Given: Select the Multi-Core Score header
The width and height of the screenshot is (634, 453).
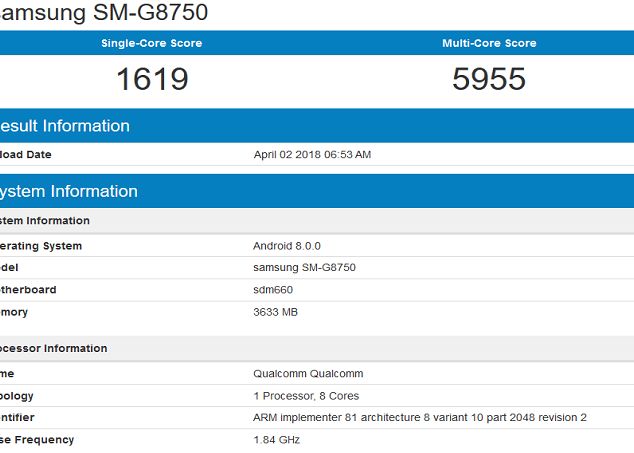Looking at the screenshot, I should [x=489, y=43].
